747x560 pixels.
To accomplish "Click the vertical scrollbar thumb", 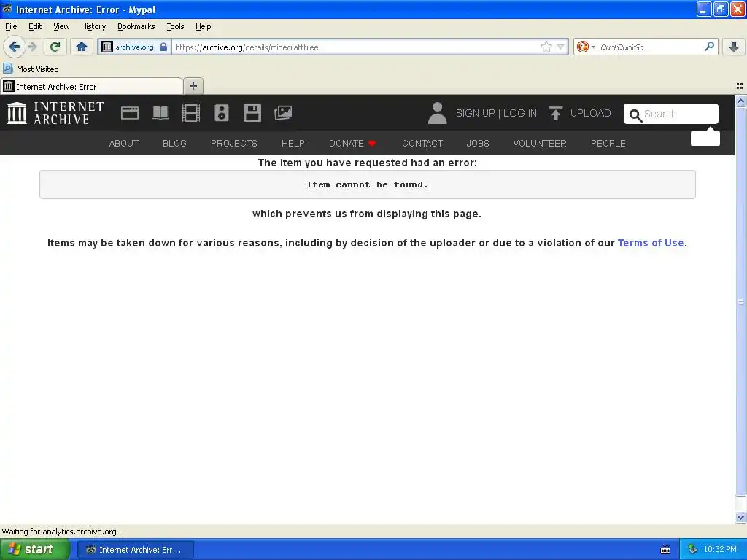I will [x=740, y=301].
